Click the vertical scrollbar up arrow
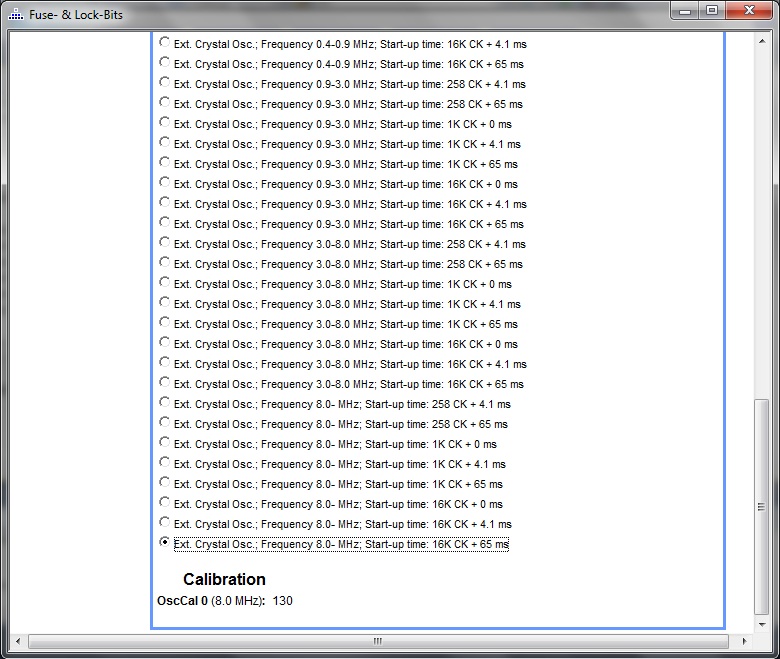This screenshot has height=659, width=780. point(762,41)
